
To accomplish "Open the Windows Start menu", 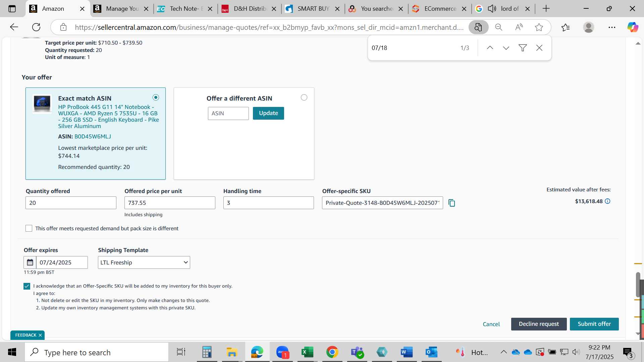I will tap(12, 352).
